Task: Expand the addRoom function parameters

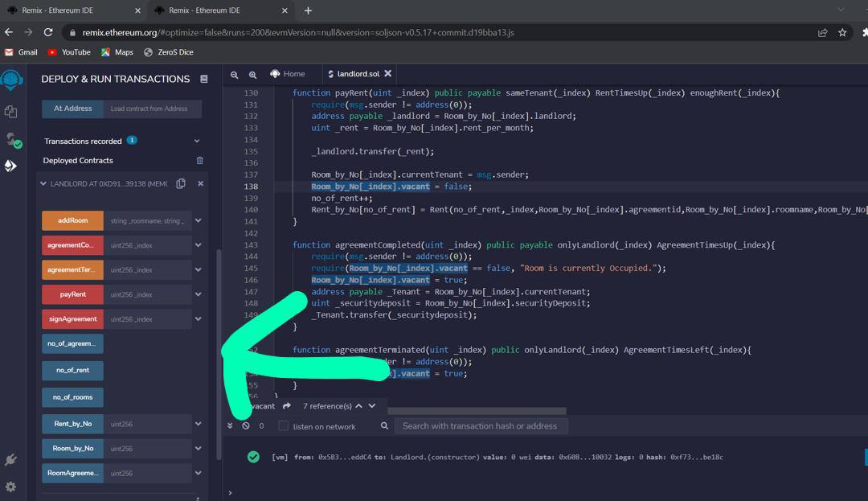Action: [198, 220]
